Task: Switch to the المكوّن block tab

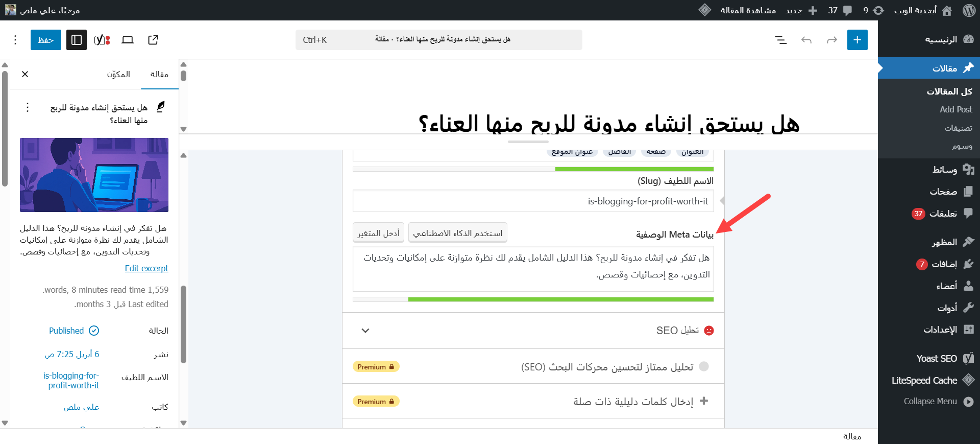Action: click(118, 74)
